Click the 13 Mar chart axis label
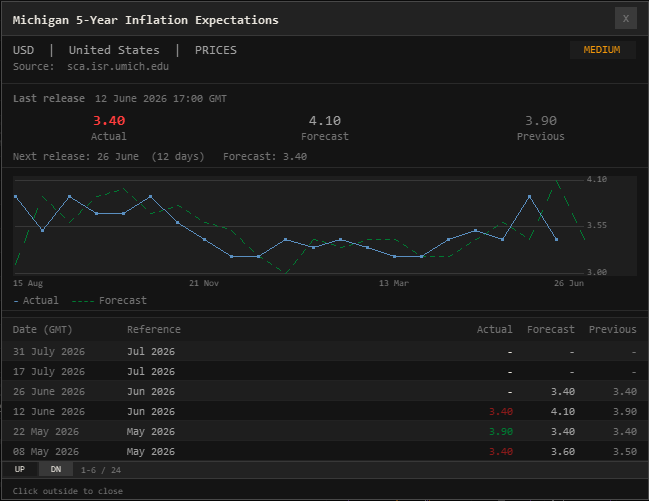 tap(394, 283)
